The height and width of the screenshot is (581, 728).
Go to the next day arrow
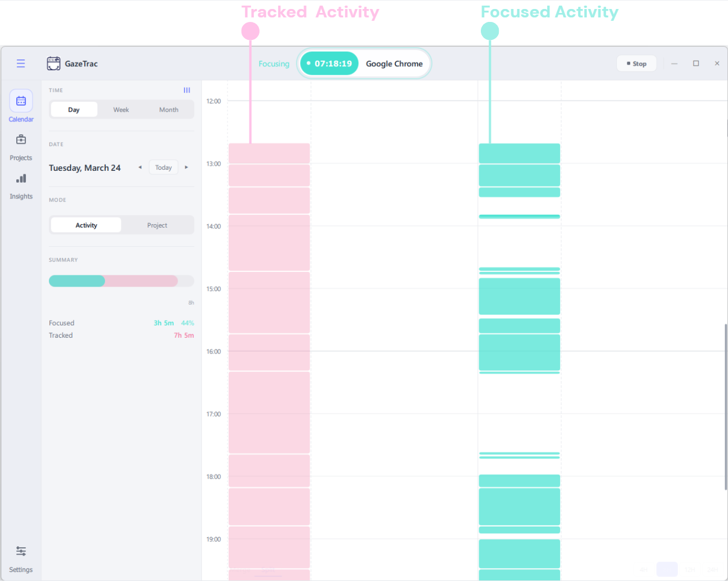coord(186,167)
